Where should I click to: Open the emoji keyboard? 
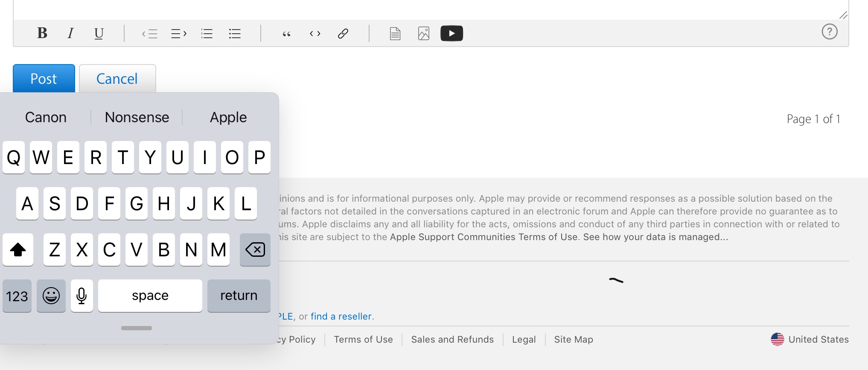pos(51,296)
